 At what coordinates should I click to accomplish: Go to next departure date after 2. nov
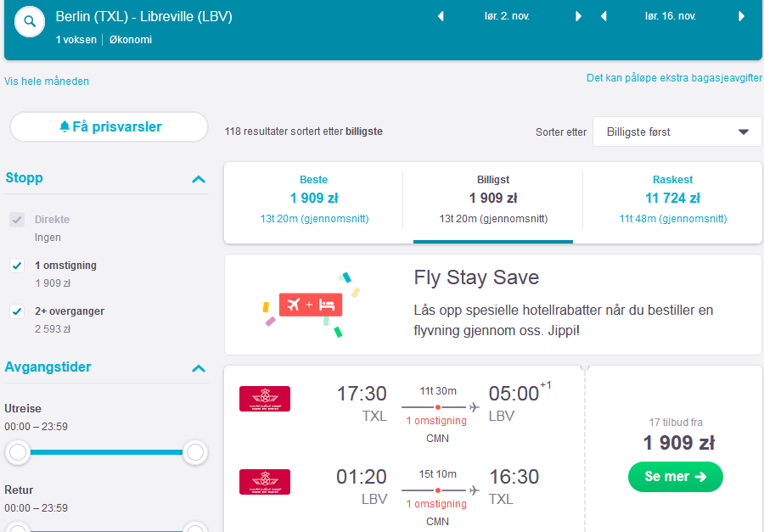pyautogui.click(x=578, y=17)
